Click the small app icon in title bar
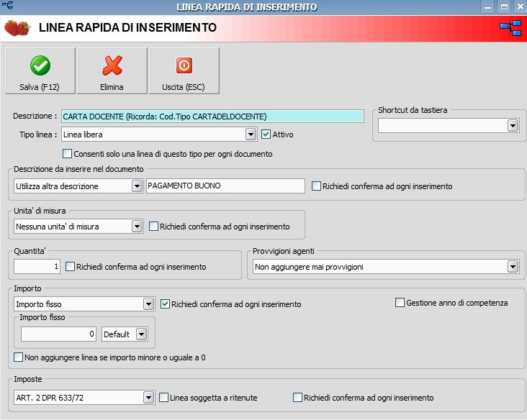The width and height of the screenshot is (527, 420). point(7,5)
